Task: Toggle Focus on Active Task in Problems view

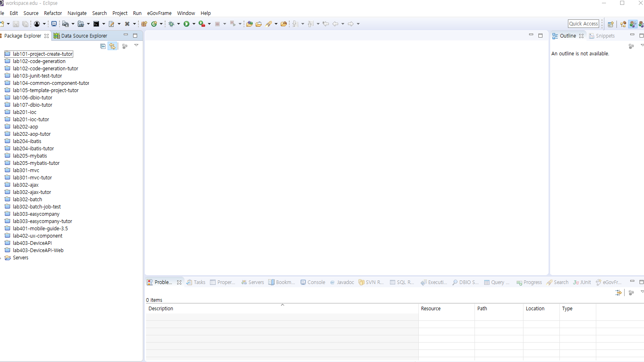Action: click(x=631, y=293)
